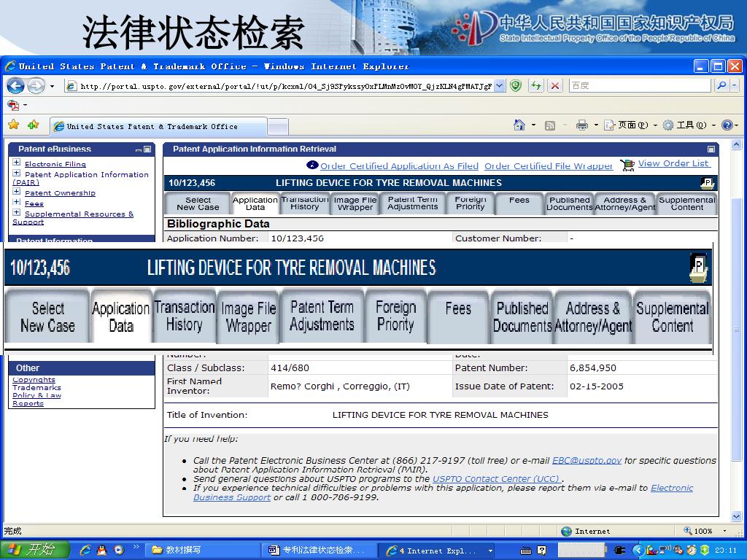The height and width of the screenshot is (560, 747).
Task: Open Patent Term Adjustments tab in the magnified strip
Action: (x=322, y=316)
